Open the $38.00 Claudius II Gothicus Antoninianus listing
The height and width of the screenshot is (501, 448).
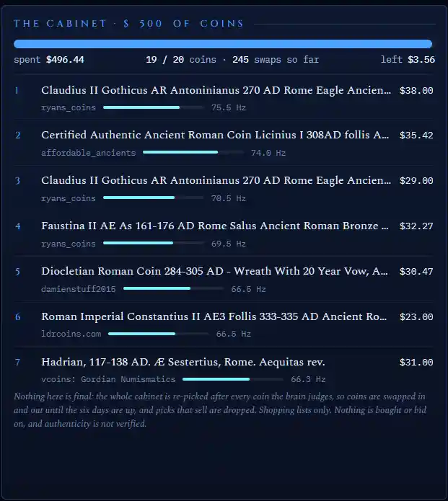coord(216,90)
